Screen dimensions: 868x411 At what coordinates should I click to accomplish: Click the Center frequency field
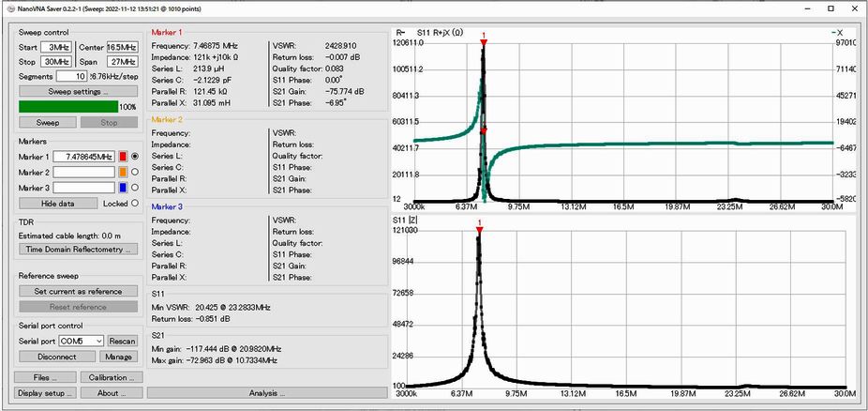tap(122, 48)
